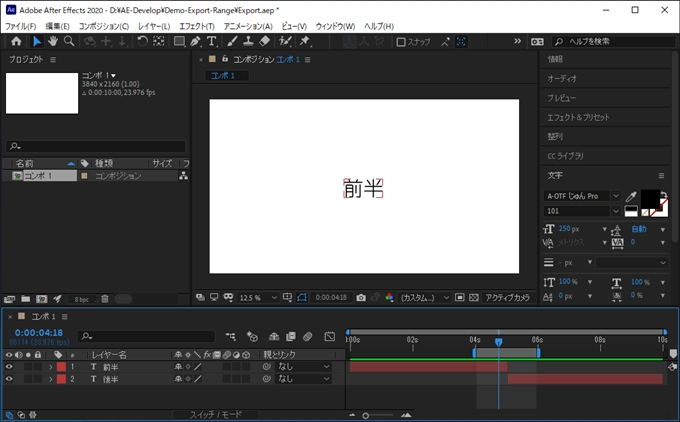Select the Clone Stamp tool
The height and width of the screenshot is (422, 680).
[248, 41]
